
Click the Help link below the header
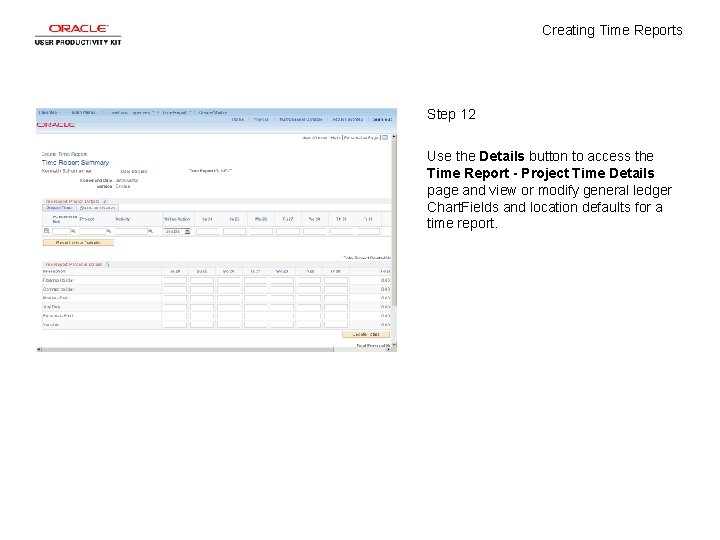pos(335,137)
